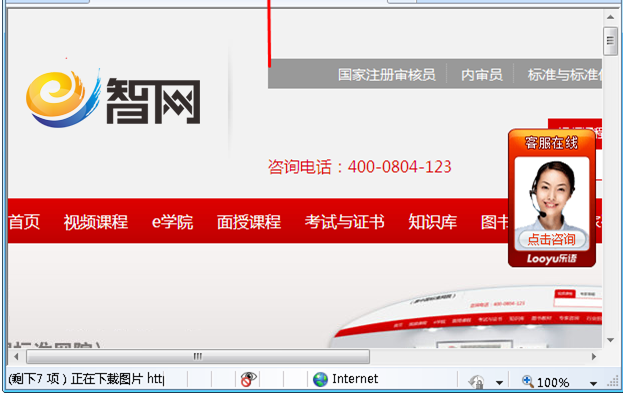This screenshot has width=623, height=393.
Task: Click the Looyu乐语 brand logo
Action: [551, 259]
